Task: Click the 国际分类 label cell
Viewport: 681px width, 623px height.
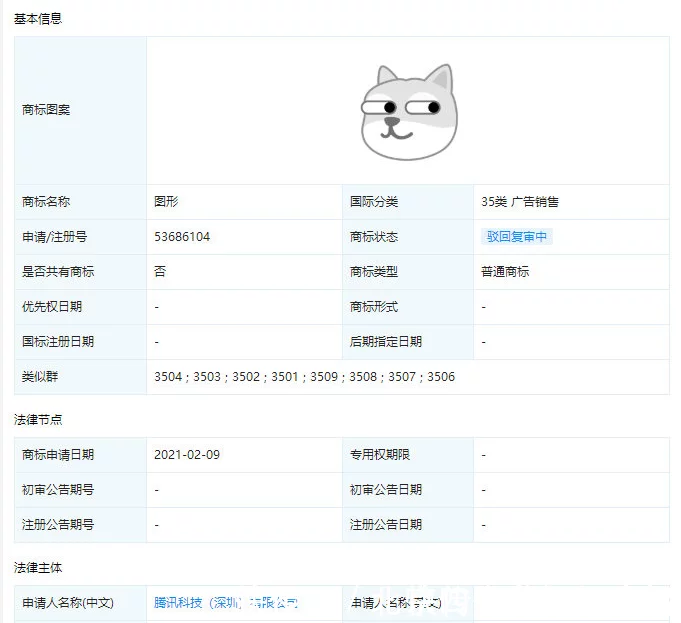Action: 408,202
